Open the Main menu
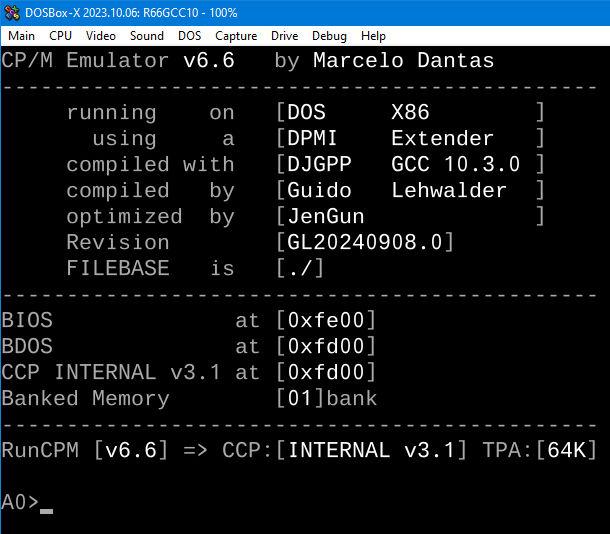The width and height of the screenshot is (610, 534). pyautogui.click(x=21, y=36)
